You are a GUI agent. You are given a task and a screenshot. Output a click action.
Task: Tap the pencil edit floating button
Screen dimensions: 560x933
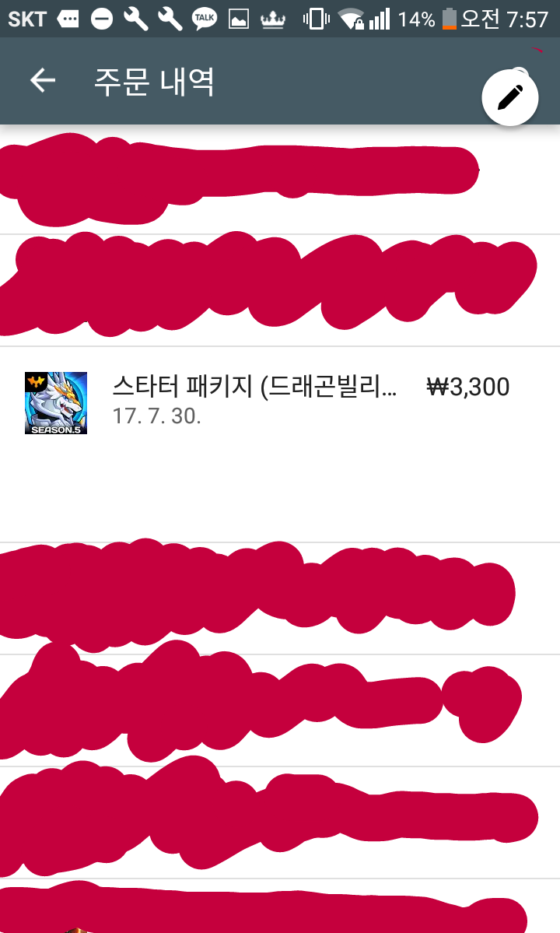click(510, 97)
